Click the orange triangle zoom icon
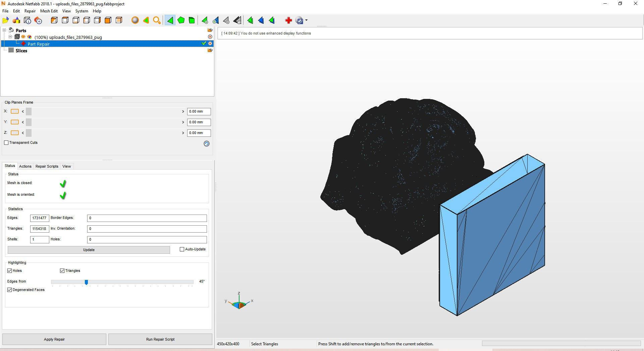 click(x=146, y=20)
